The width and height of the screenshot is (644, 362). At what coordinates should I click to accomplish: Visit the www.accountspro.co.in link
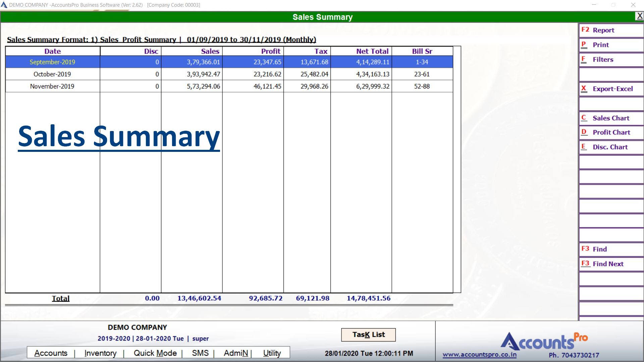tap(479, 355)
